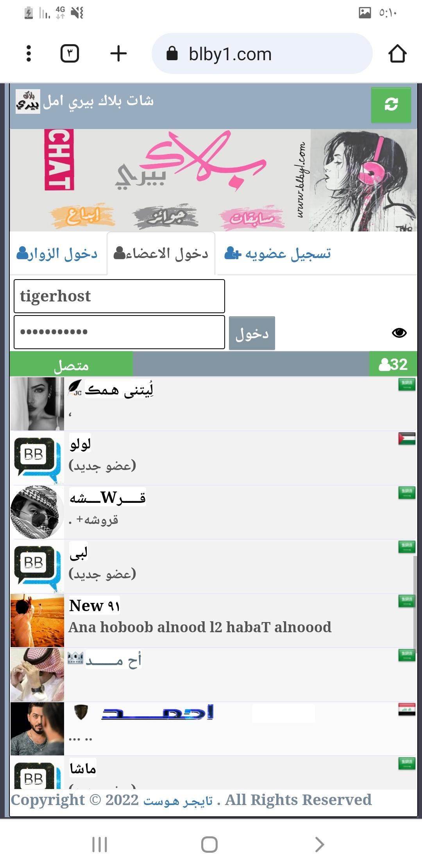Focus the username field containing tigerhost
The image size is (422, 868).
tap(119, 296)
